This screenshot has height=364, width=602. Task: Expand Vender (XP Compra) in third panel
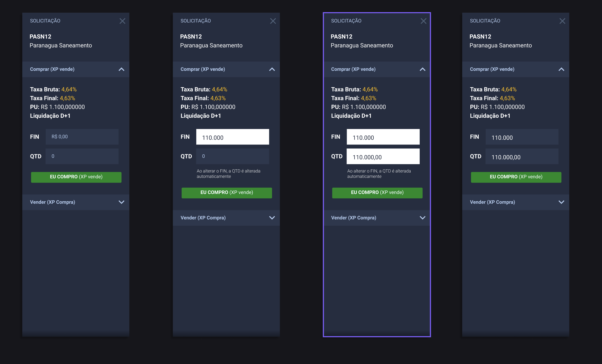(422, 218)
